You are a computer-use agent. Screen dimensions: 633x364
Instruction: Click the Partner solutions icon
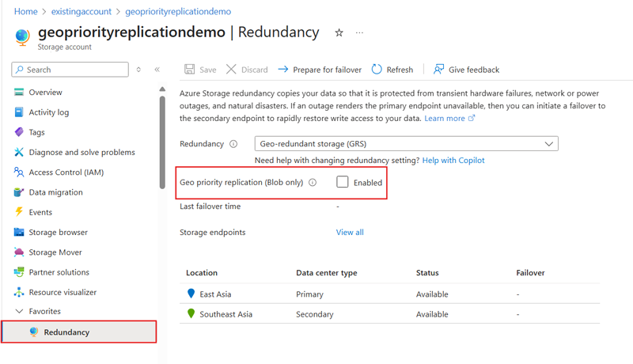(x=19, y=272)
